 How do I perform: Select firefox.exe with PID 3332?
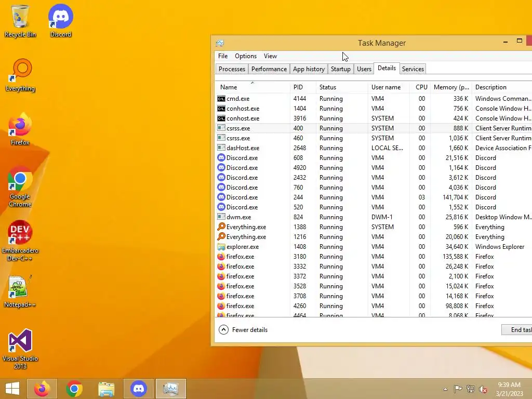pos(374,267)
